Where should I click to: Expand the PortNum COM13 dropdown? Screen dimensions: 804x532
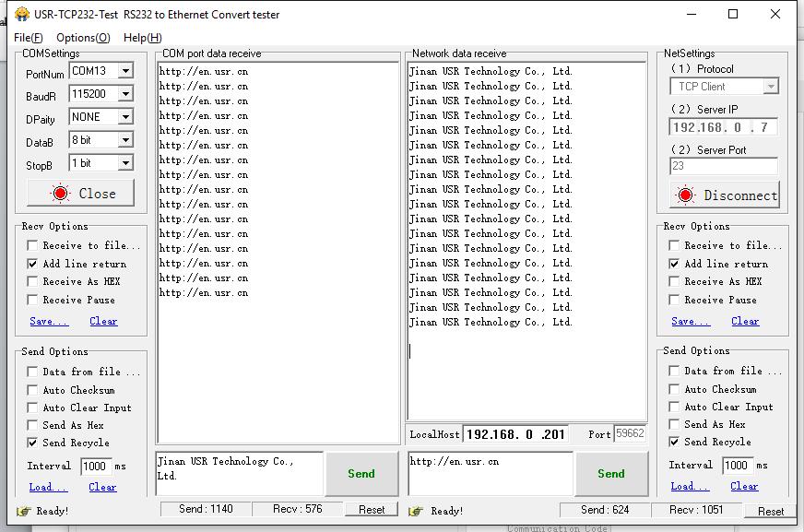point(125,71)
